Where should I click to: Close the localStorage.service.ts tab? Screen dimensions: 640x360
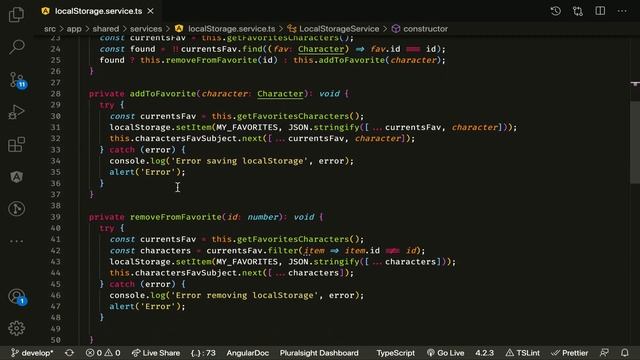click(151, 11)
